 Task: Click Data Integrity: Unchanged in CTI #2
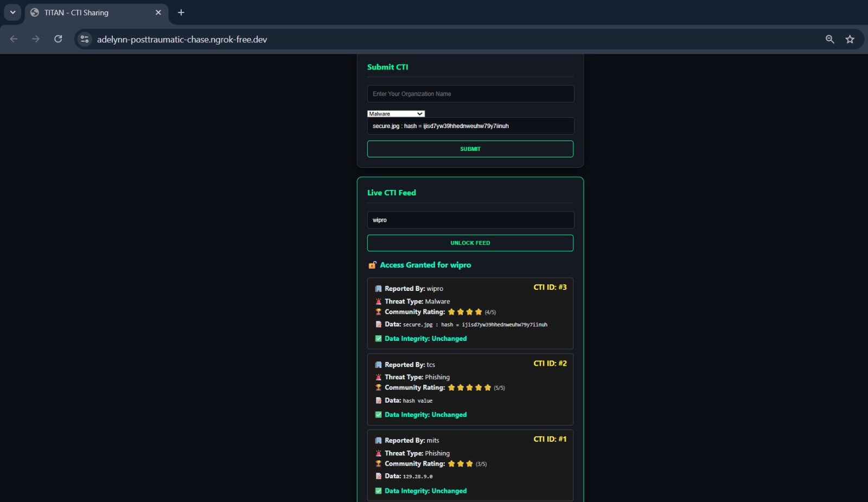point(426,415)
